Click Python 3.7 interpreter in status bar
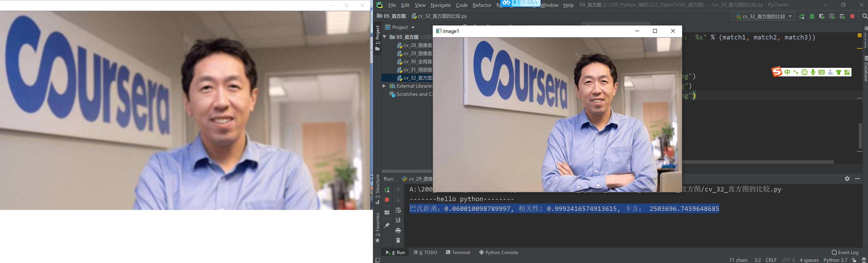Image resolution: width=868 pixels, height=263 pixels. pos(835,260)
